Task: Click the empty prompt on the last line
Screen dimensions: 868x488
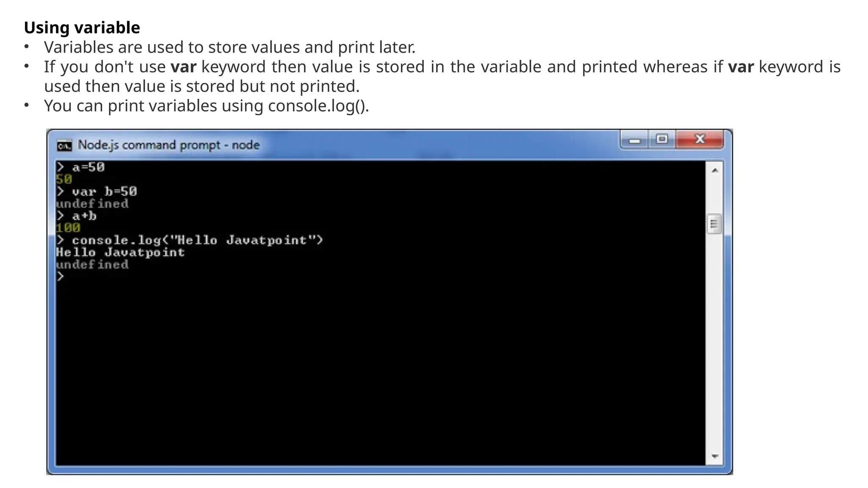Action: click(60, 277)
